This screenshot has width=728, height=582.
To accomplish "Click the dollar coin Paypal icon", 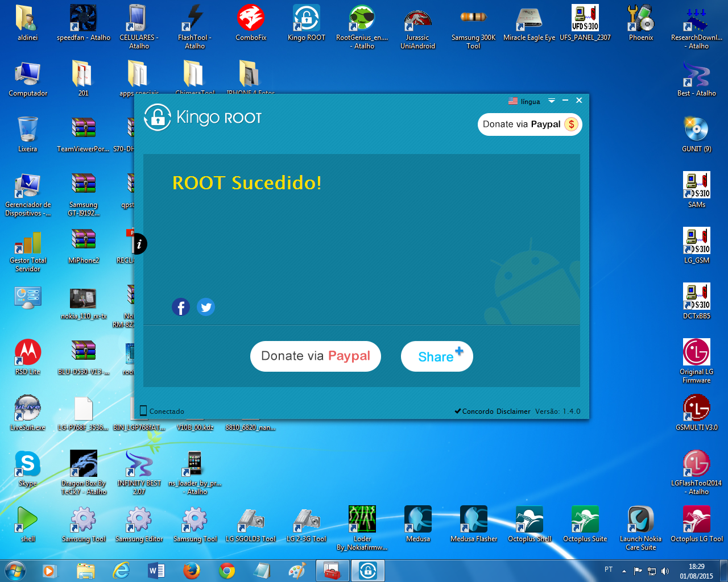I will [572, 124].
